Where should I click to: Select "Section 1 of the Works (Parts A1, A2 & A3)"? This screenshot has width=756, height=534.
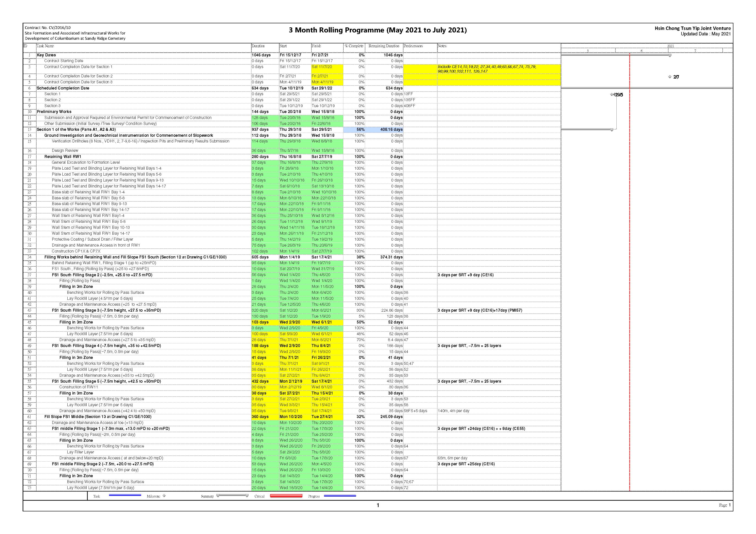[76, 130]
